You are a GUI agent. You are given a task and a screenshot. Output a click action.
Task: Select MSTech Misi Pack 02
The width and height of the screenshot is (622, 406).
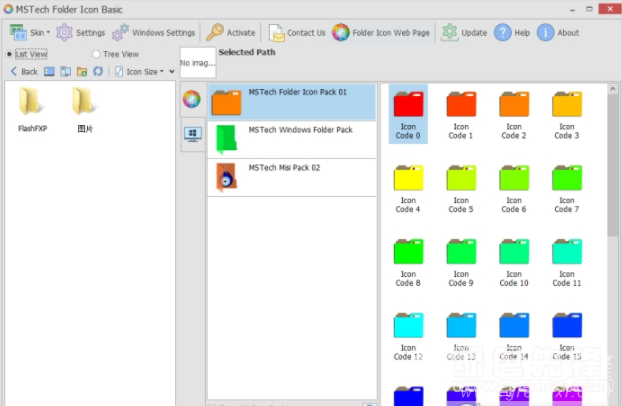point(292,177)
